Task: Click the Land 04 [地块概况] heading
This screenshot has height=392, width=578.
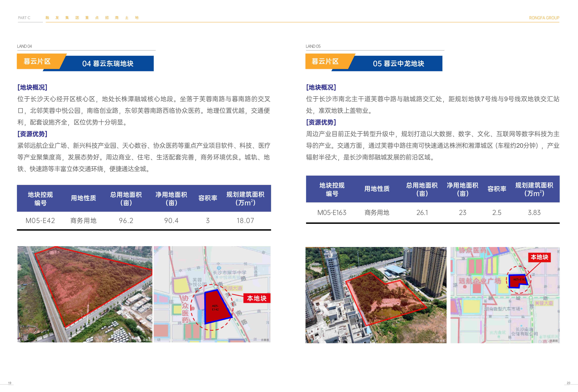Action: pos(32,87)
